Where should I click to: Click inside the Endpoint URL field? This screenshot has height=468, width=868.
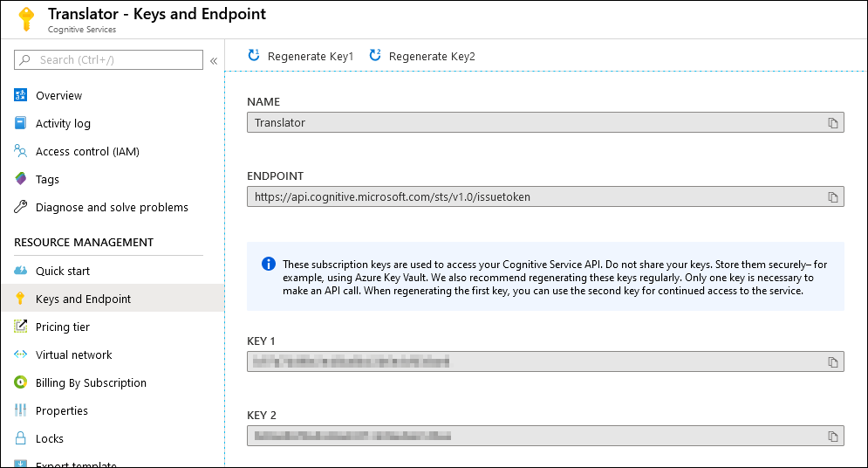523,197
